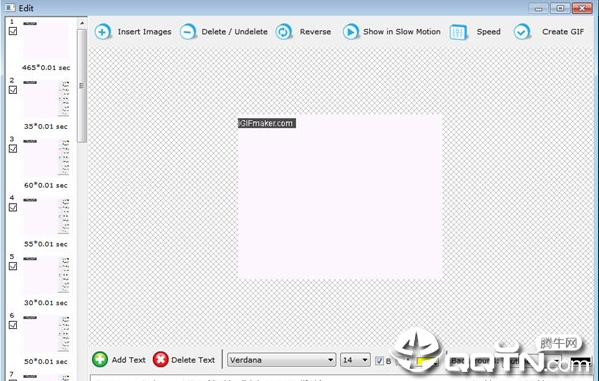Open the Speed settings icon

[x=458, y=32]
